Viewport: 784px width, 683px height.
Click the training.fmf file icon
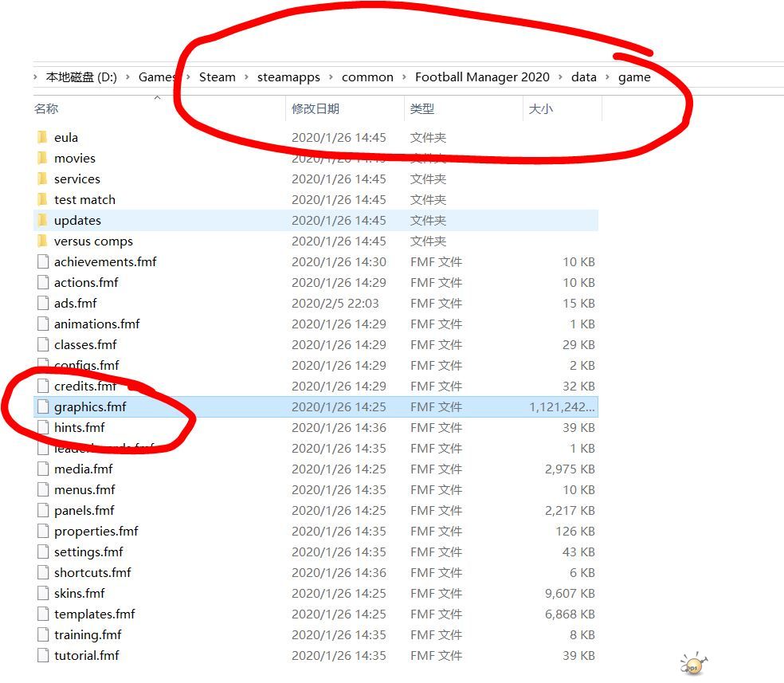pos(43,635)
